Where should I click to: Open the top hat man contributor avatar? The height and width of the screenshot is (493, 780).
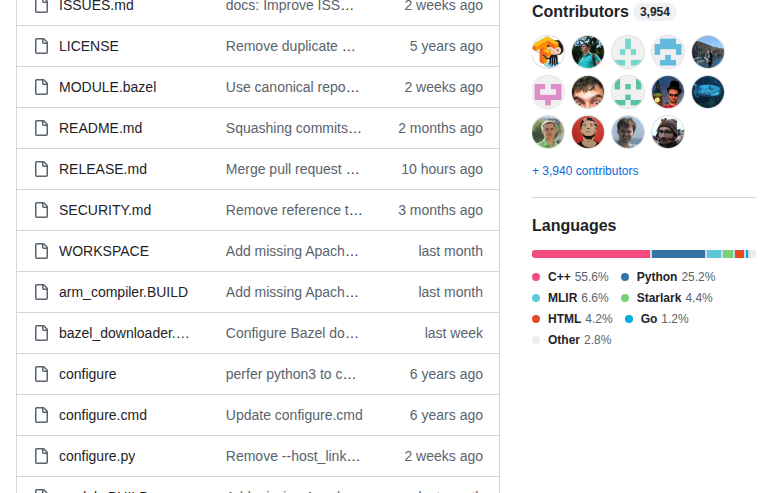pyautogui.click(x=668, y=92)
